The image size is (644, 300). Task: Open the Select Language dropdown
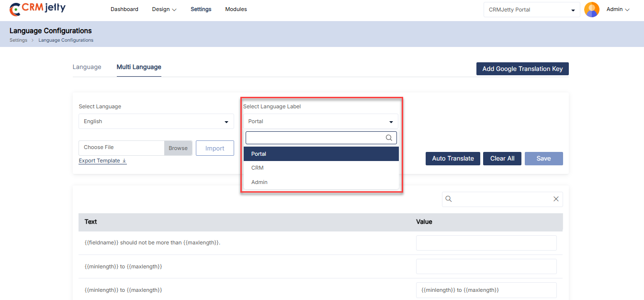click(x=156, y=121)
